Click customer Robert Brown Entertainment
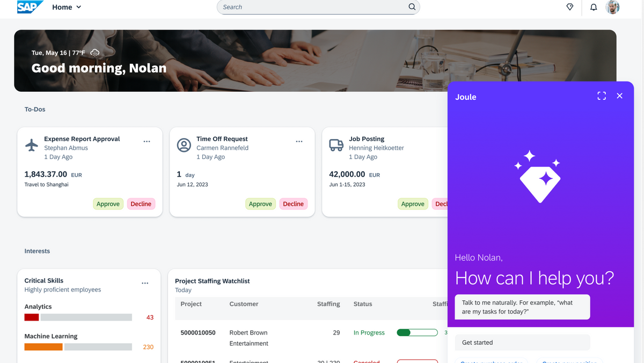644x363 pixels. point(249,338)
